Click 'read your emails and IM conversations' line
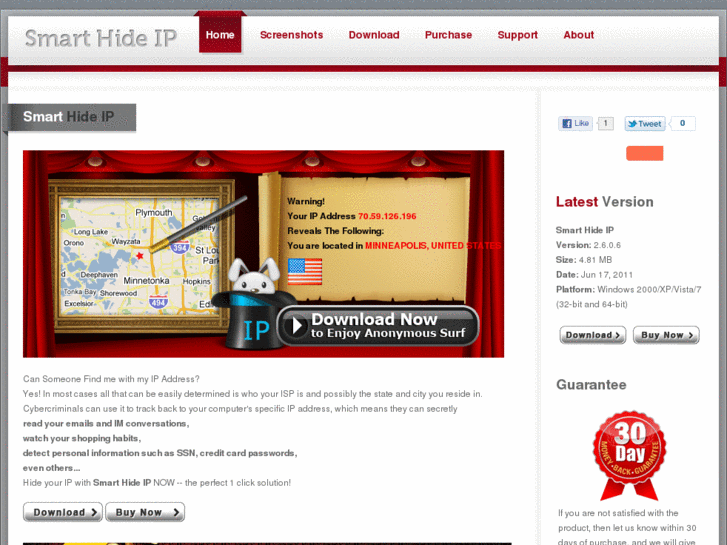The height and width of the screenshot is (545, 727). (106, 423)
